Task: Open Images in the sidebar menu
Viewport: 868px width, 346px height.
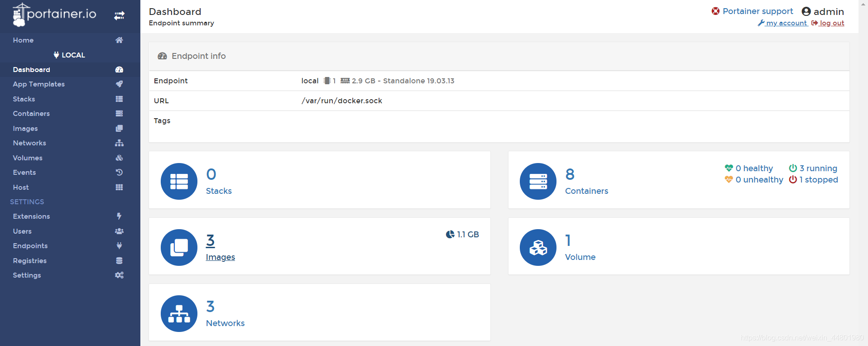Action: (x=25, y=129)
